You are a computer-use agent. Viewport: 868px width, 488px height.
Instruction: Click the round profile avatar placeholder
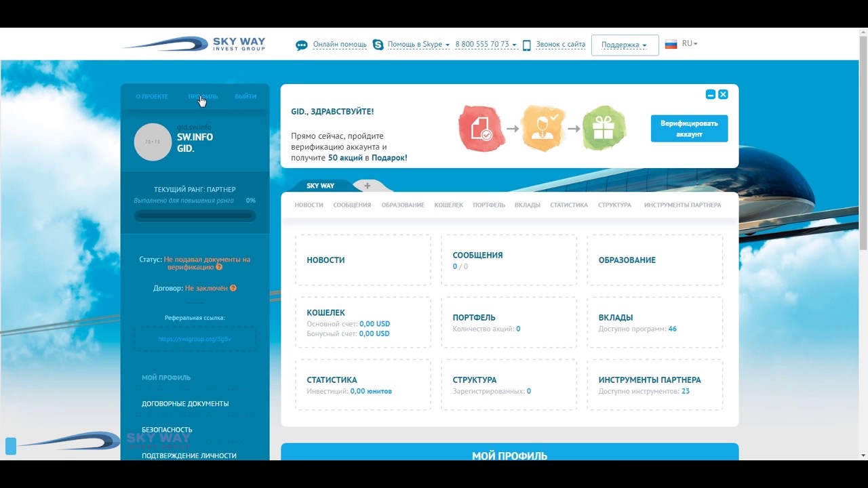tap(153, 142)
